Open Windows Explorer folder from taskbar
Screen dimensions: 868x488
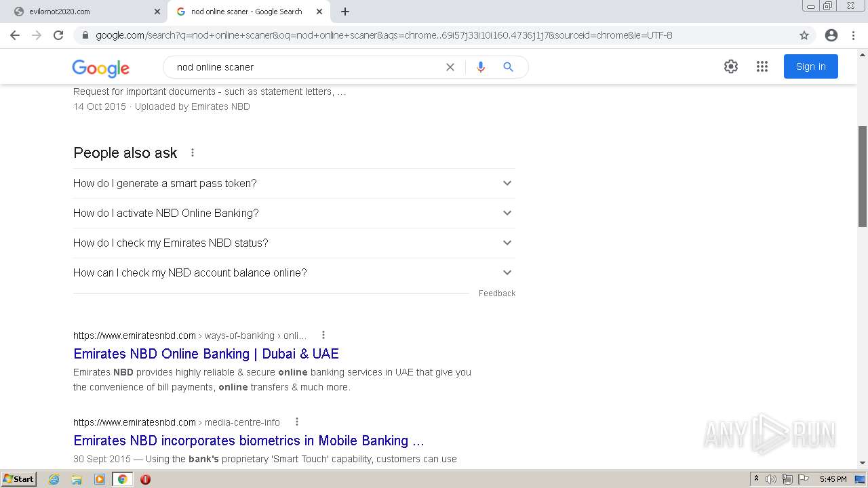pos(77,479)
